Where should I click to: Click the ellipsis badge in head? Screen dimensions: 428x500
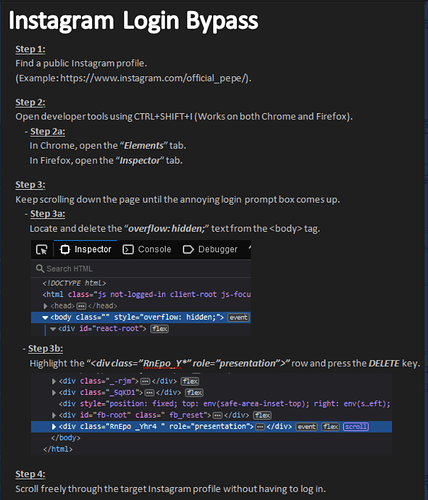[81, 306]
